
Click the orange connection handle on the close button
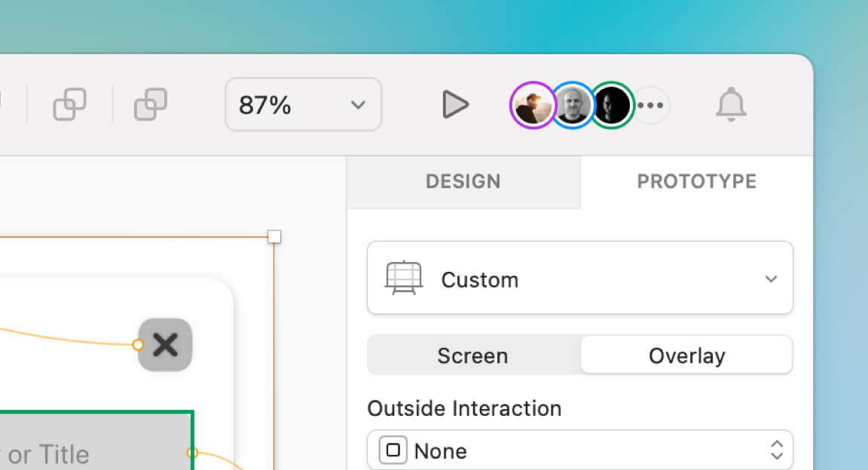tap(137, 345)
